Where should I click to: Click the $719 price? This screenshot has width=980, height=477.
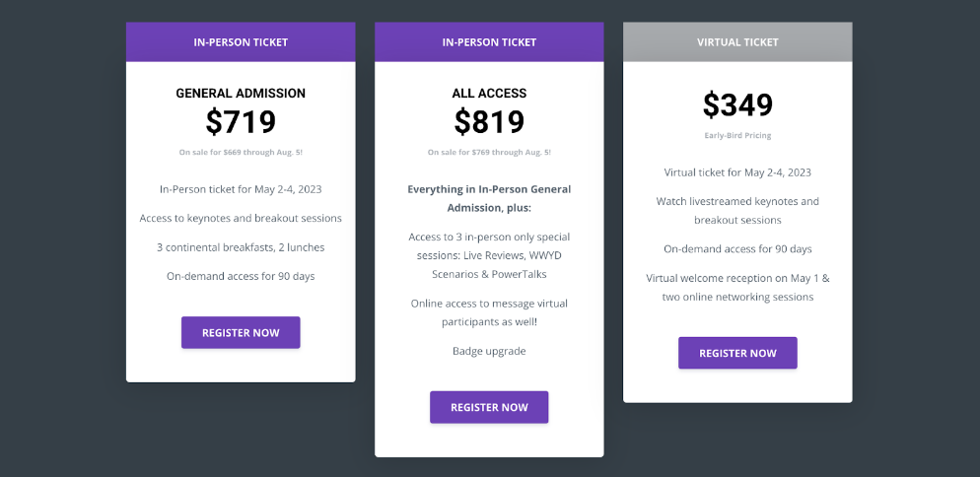point(241,122)
